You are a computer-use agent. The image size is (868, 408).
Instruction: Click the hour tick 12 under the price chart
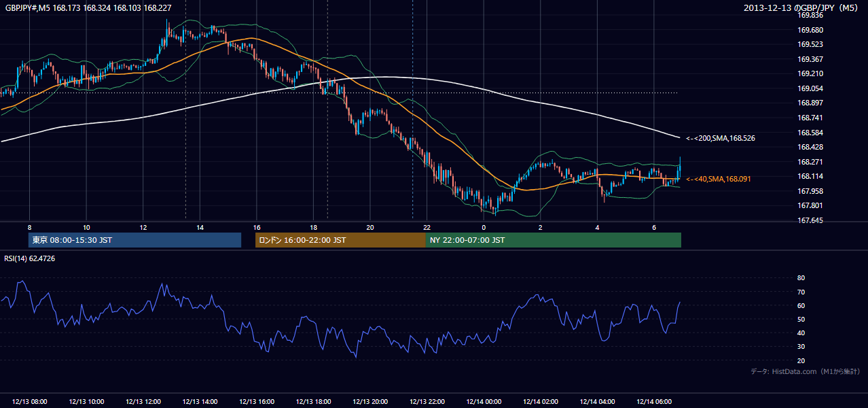[x=143, y=227]
